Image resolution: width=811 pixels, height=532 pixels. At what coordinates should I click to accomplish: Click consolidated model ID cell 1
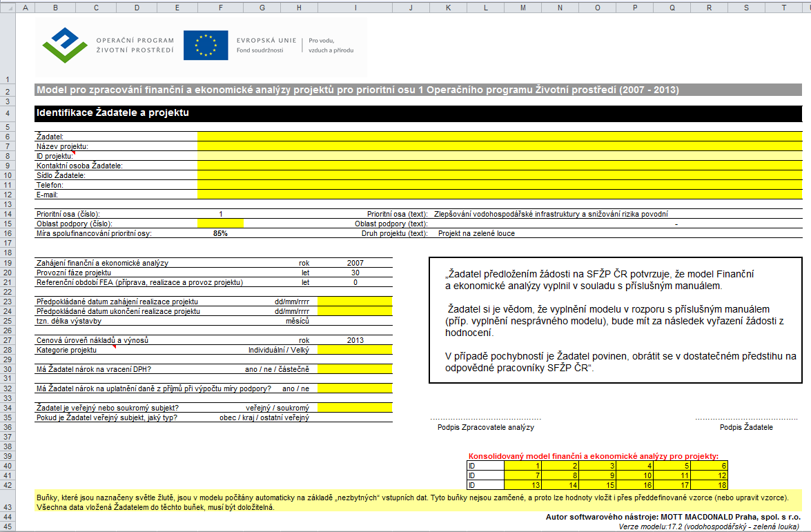[522, 466]
